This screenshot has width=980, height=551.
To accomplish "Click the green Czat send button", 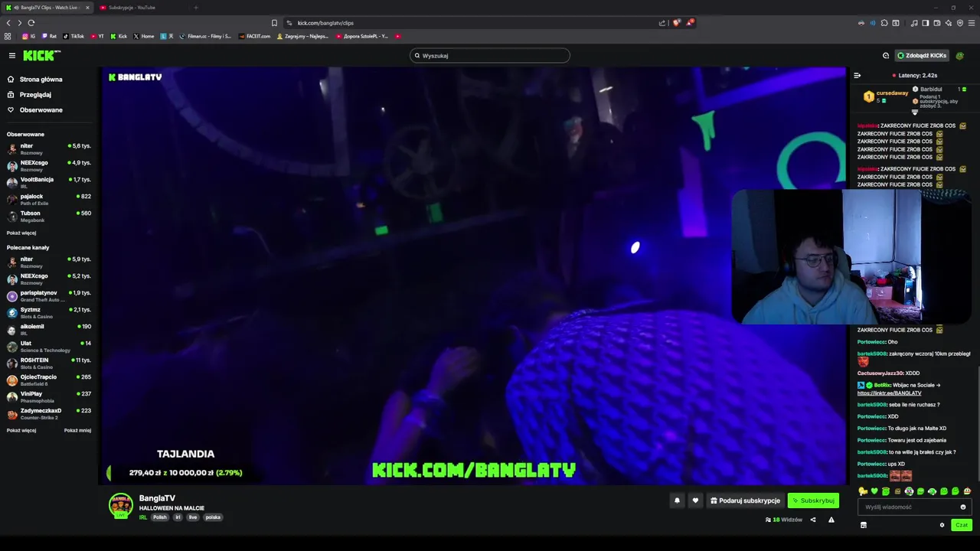I will [962, 525].
